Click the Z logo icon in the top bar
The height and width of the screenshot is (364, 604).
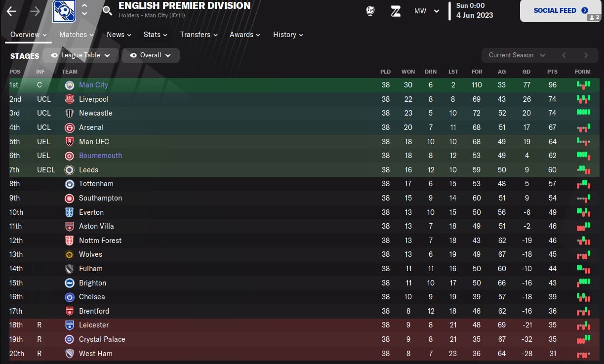pyautogui.click(x=396, y=11)
